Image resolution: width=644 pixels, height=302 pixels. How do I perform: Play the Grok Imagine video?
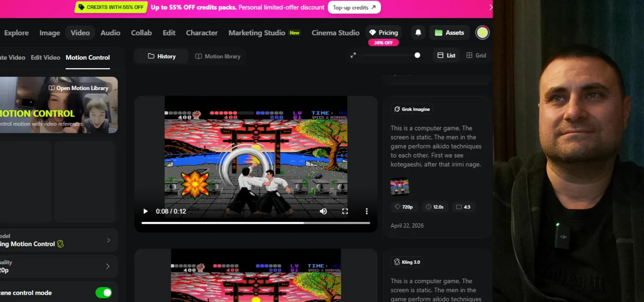point(145,211)
